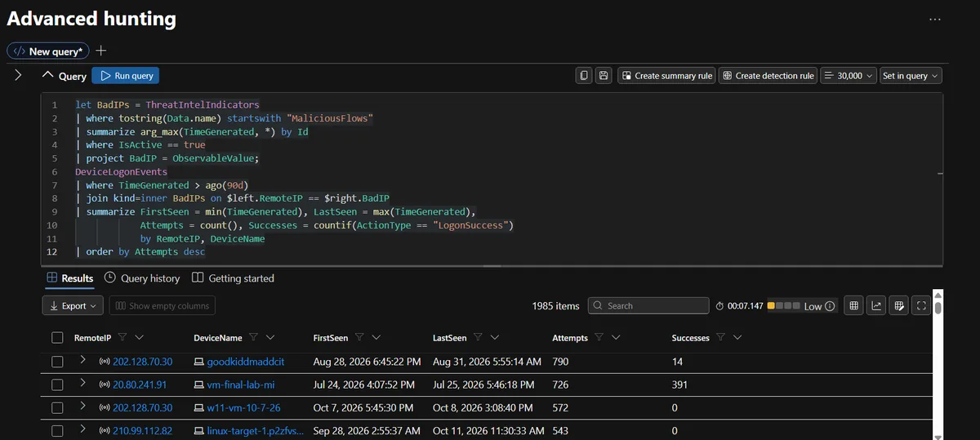
Task: Open device link vm-final-lab-mi
Action: coord(241,384)
